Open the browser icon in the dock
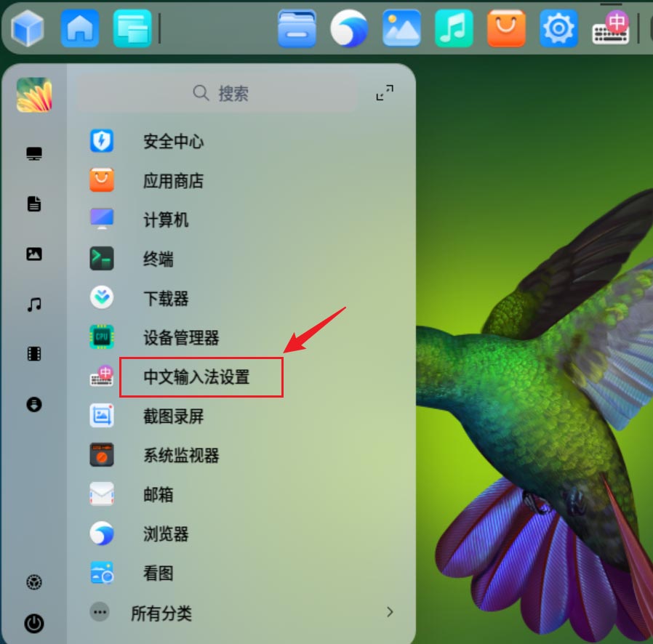Screen dimensions: 653x644 point(349,28)
